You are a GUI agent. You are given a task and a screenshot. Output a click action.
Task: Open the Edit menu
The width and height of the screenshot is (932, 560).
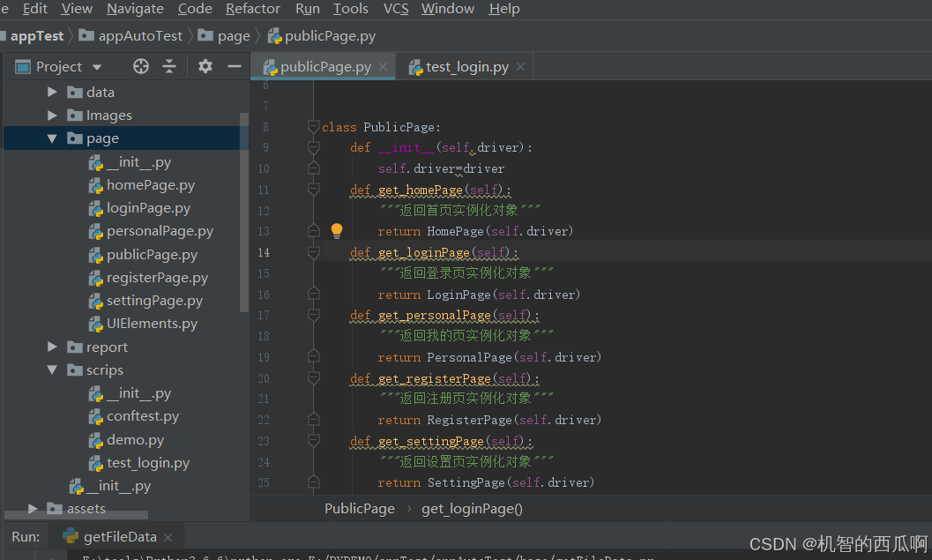click(34, 9)
